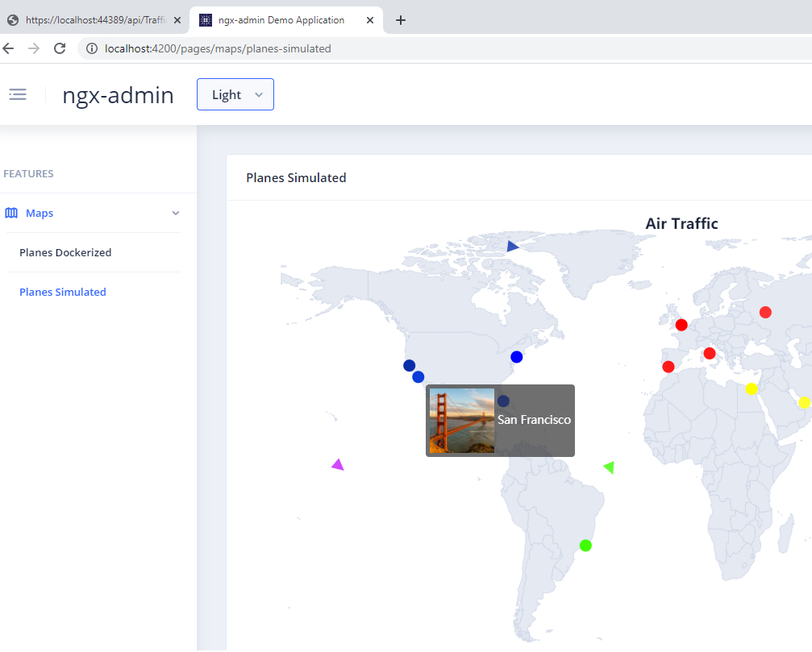Screen dimensions: 812x652
Task: Open a new browser tab
Action: tap(400, 20)
